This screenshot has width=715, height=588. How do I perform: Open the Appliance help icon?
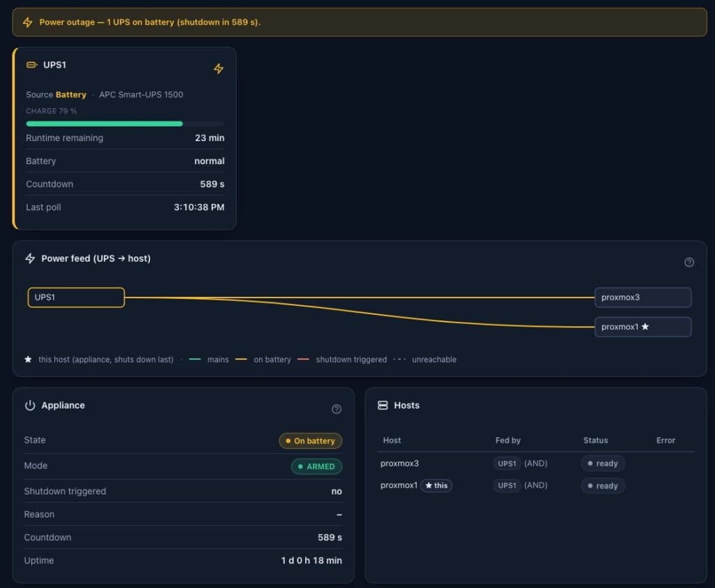(x=337, y=409)
